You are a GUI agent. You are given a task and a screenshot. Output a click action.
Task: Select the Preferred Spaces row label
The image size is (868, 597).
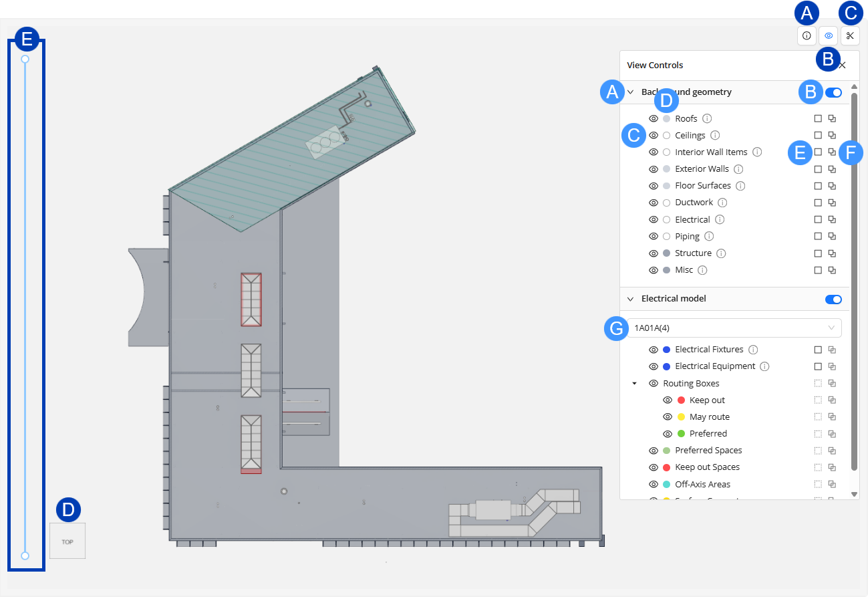click(x=708, y=451)
